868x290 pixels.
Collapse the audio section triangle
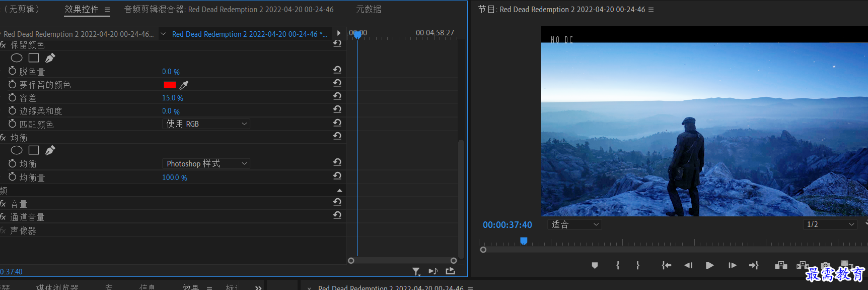[x=340, y=191]
